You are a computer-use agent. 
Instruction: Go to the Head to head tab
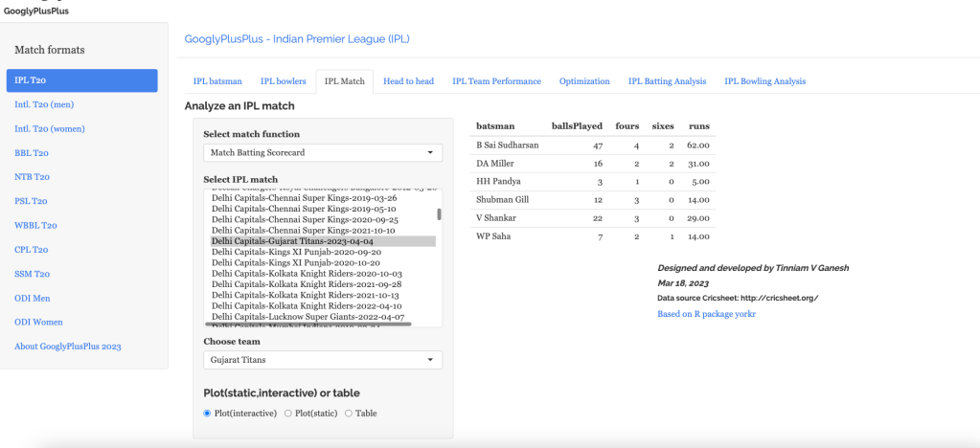[408, 81]
